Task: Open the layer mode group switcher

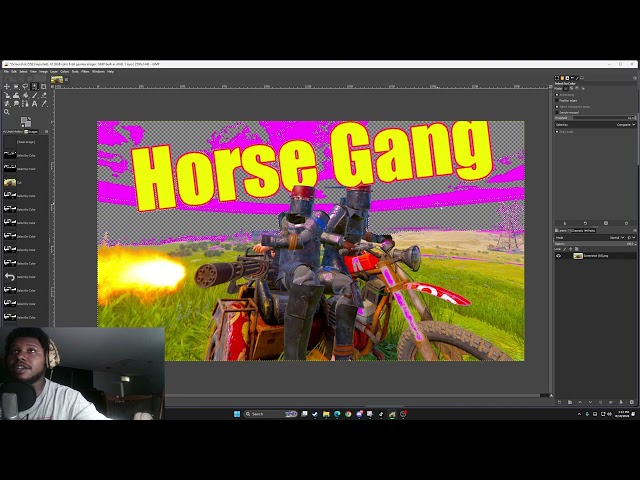Action: click(x=631, y=238)
